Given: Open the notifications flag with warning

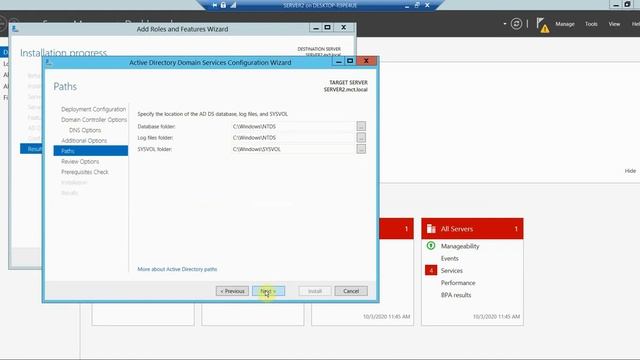Looking at the screenshot, I should point(542,25).
